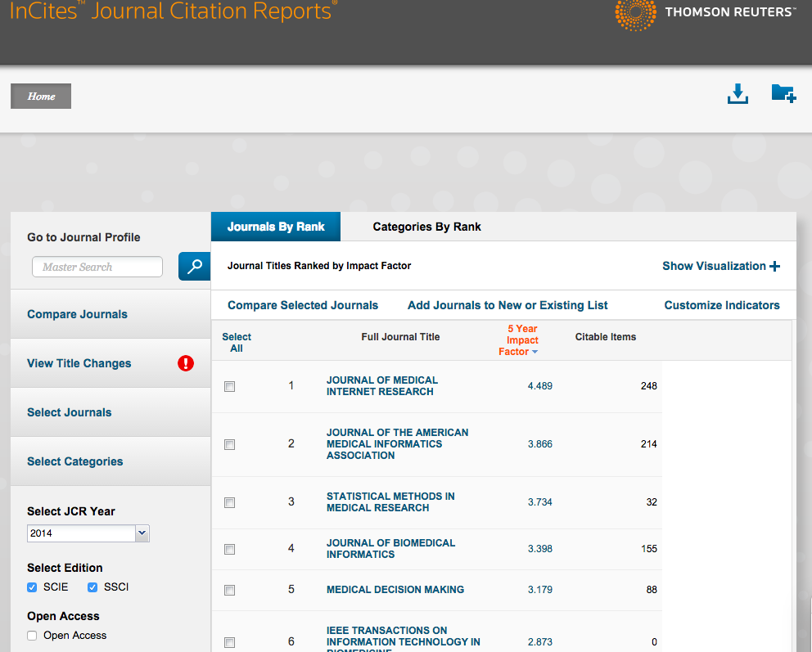Focus the Master Search input field
Screen dimensions: 812x652
tap(97, 267)
